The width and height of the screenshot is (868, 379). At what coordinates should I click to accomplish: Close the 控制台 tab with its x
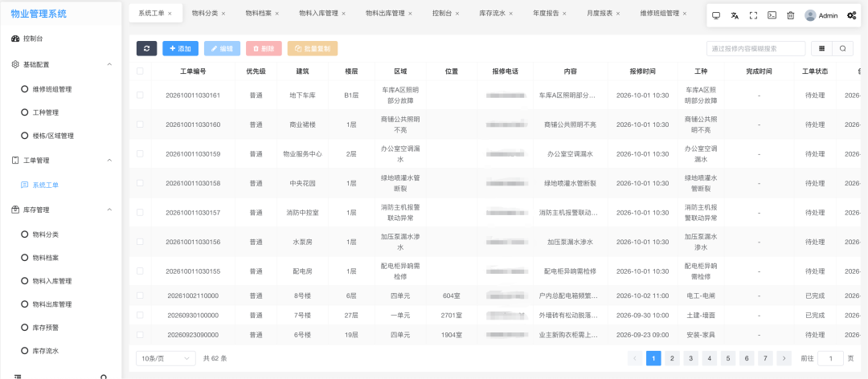click(x=457, y=14)
